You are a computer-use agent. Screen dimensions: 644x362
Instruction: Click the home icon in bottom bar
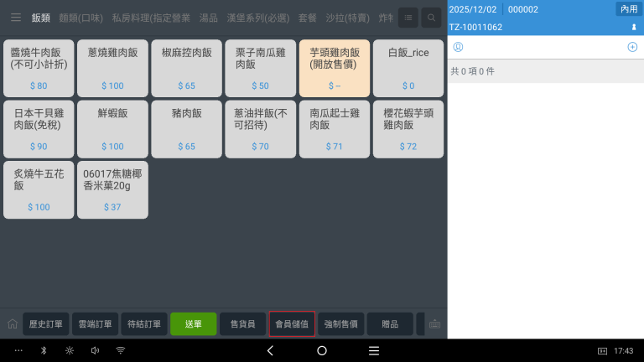[x=13, y=324]
